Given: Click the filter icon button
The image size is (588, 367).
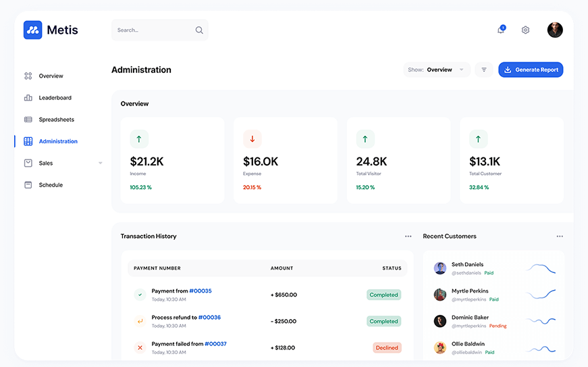Looking at the screenshot, I should (484, 70).
